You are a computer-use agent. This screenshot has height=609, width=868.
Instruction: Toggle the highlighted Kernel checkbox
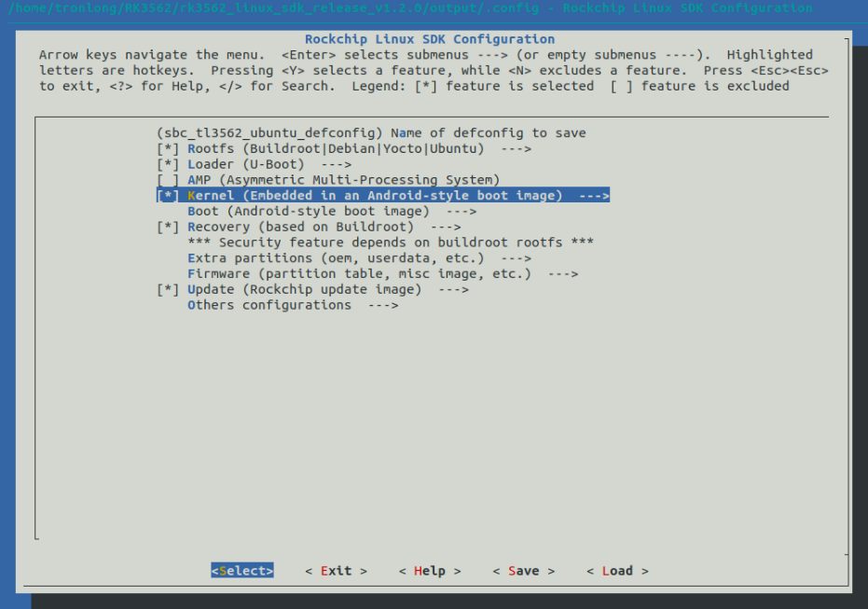(168, 196)
